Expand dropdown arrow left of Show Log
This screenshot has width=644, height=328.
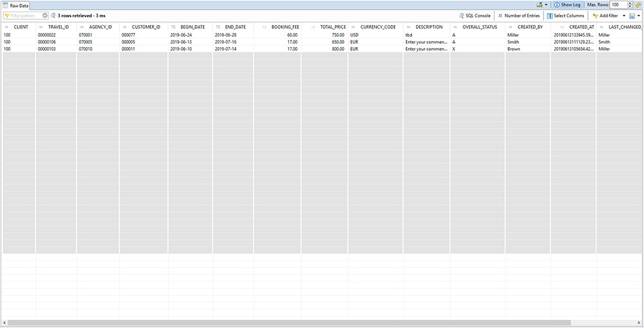pos(546,5)
